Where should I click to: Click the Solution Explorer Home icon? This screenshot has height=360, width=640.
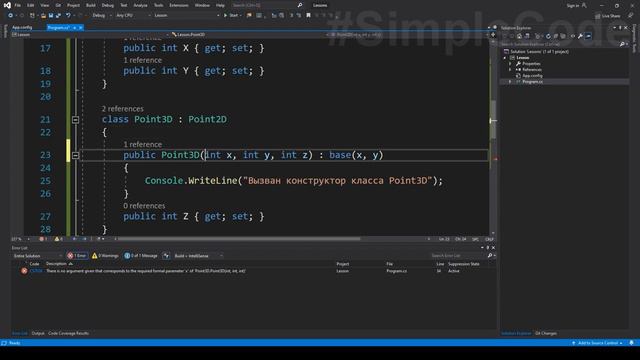coord(519,36)
